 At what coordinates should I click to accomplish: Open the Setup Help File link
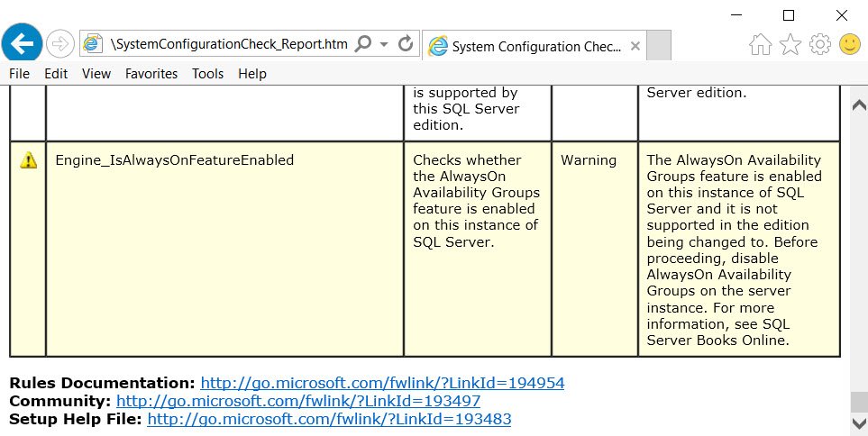click(329, 419)
